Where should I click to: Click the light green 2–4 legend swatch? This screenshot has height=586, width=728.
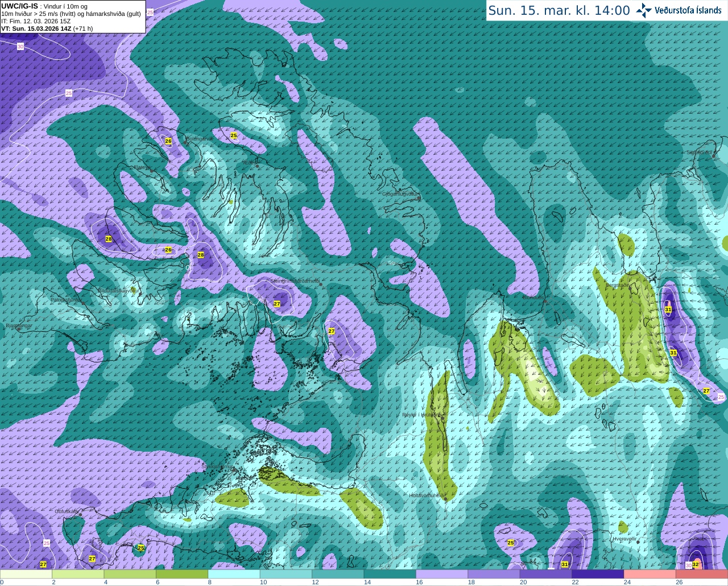point(78,574)
